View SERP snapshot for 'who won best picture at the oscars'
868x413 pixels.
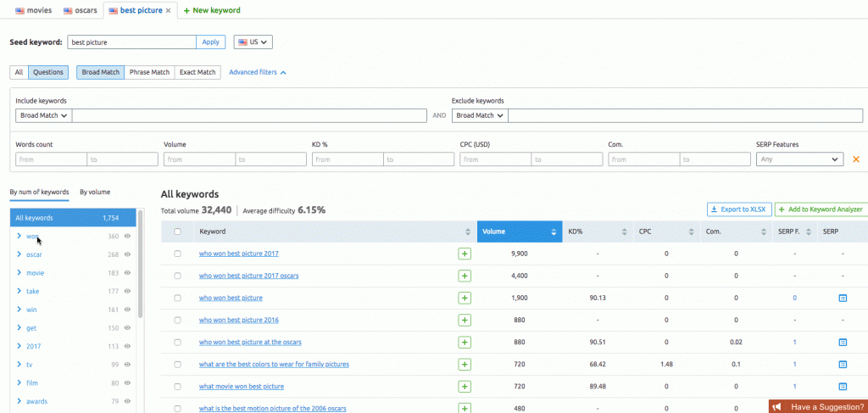coord(843,342)
